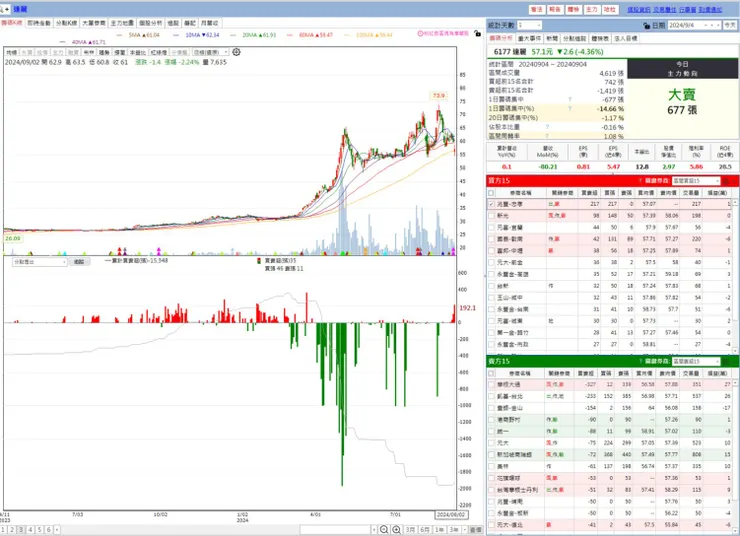Viewport: 740px width, 536px height.
Task: Switch to the 體檢表 tab
Action: point(600,38)
